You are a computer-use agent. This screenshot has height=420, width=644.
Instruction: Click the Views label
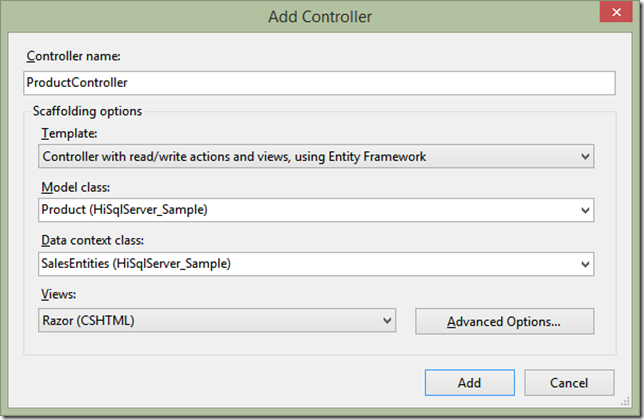pyautogui.click(x=58, y=294)
